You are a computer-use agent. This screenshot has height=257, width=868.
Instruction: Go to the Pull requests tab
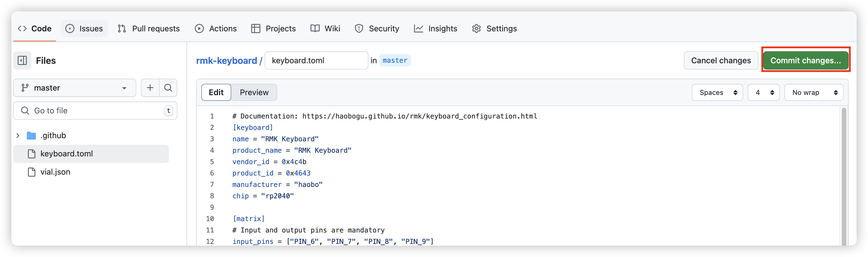[x=149, y=28]
